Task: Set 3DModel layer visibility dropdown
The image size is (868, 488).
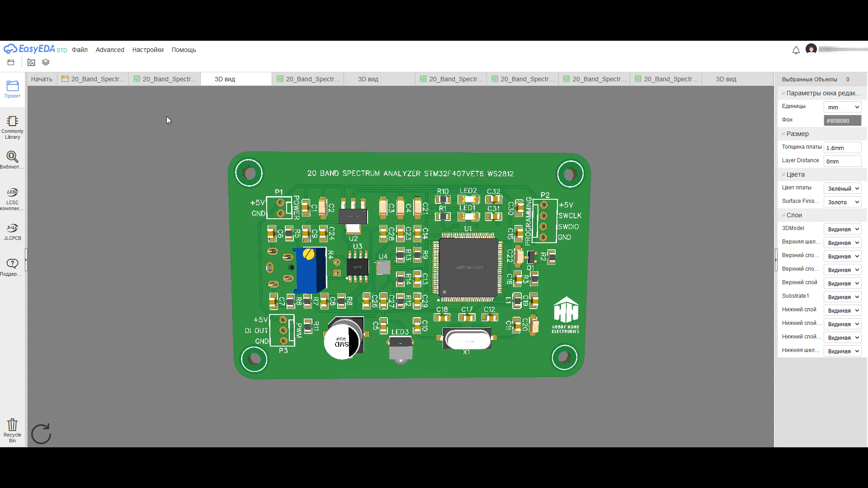Action: pyautogui.click(x=842, y=229)
